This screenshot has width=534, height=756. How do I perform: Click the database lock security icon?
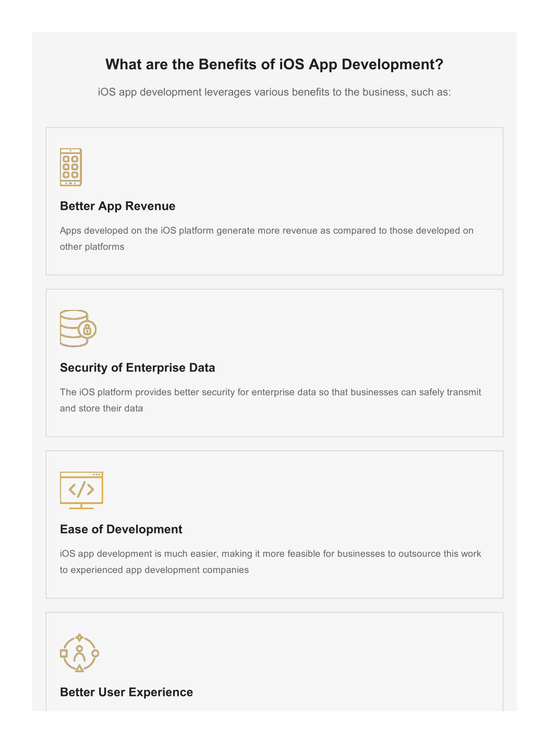pos(78,329)
